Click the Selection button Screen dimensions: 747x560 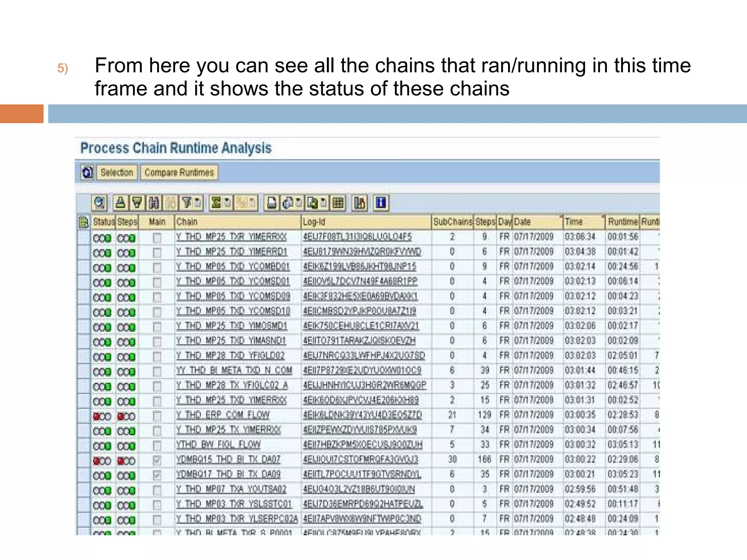click(x=117, y=172)
